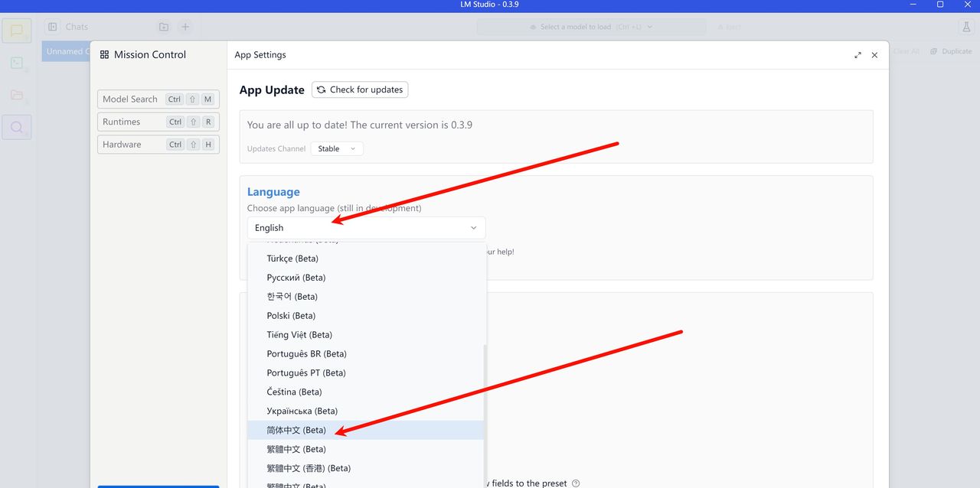Open the Chat view in the left sidebar

point(16,31)
